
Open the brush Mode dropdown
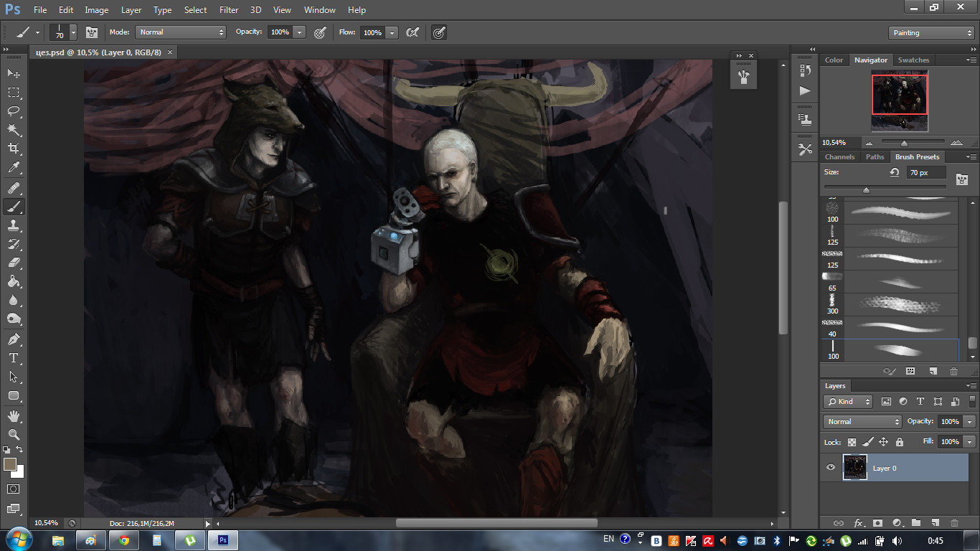click(x=181, y=32)
